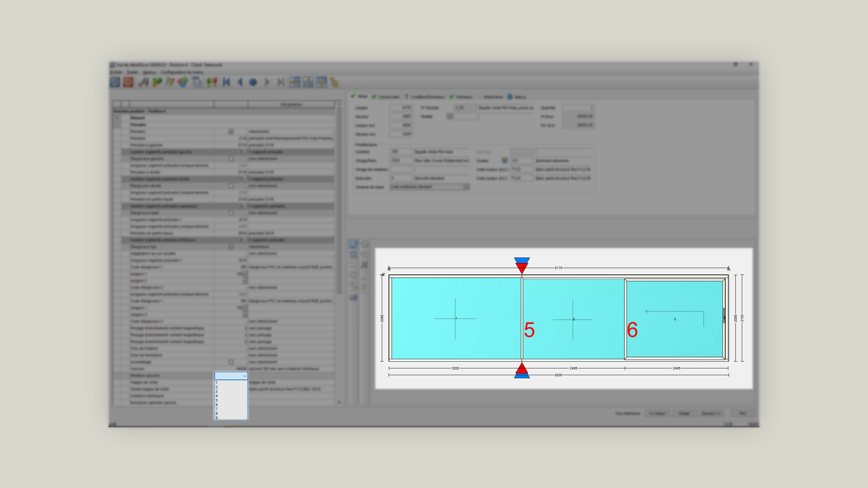
Task: Open the Variante de casse dropdown arrow
Action: (466, 187)
